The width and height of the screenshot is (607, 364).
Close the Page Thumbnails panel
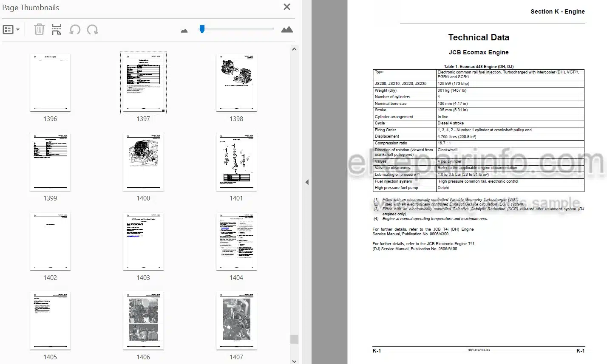[287, 7]
